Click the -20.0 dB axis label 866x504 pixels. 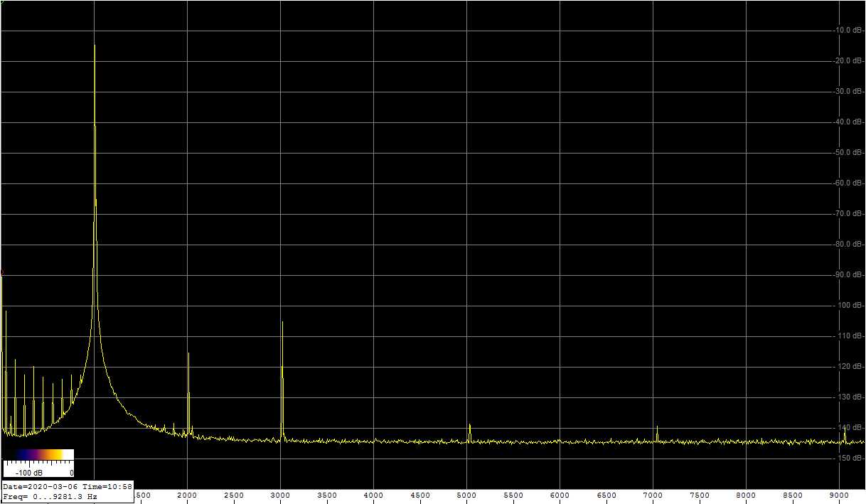848,60
